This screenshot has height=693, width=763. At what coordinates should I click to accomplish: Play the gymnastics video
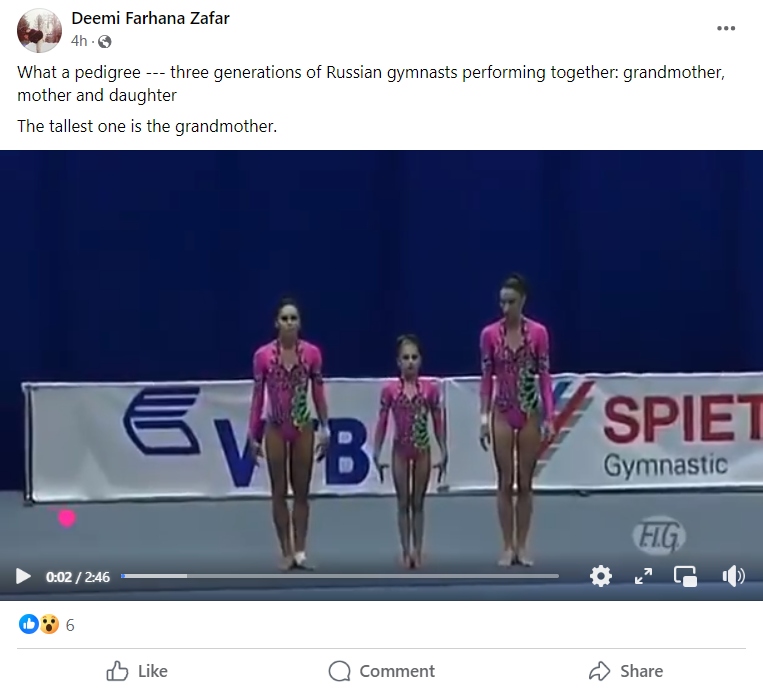23,576
